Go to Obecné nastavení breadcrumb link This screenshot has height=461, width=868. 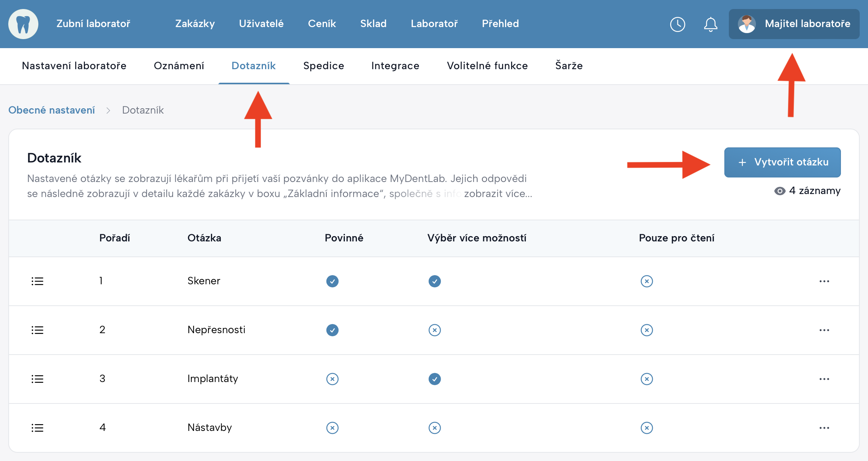click(52, 110)
